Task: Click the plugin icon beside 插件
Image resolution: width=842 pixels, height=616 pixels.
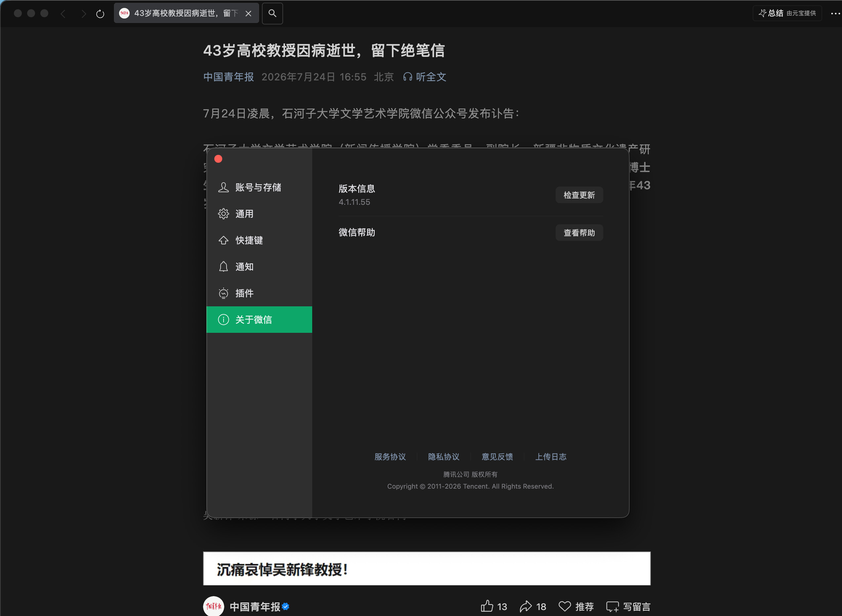Action: click(x=223, y=293)
